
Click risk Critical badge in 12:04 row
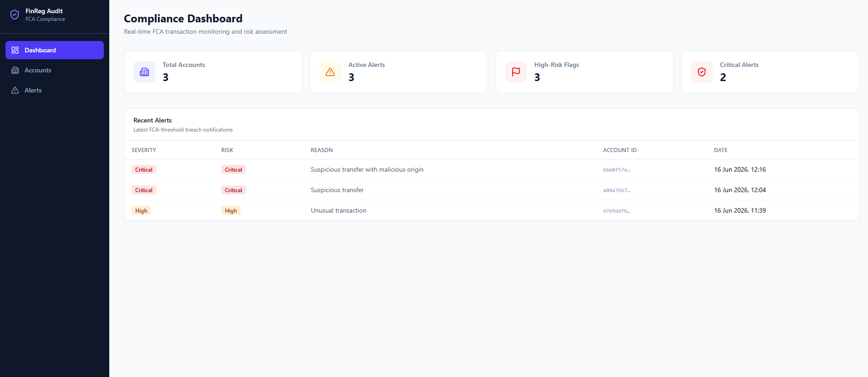point(234,190)
